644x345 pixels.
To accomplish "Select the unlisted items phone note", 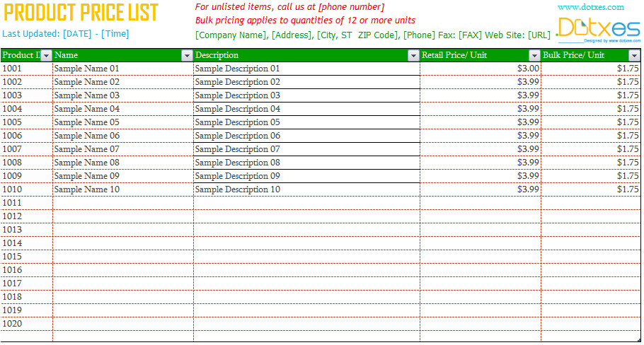I will pyautogui.click(x=289, y=7).
